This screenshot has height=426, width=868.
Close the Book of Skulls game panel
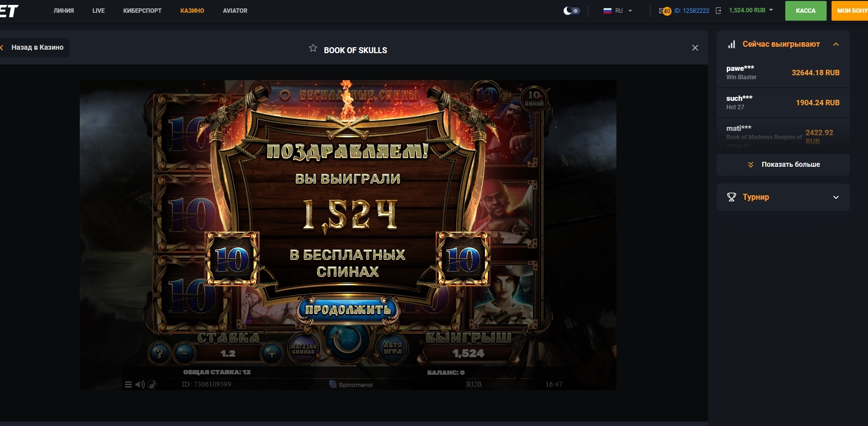pos(695,48)
